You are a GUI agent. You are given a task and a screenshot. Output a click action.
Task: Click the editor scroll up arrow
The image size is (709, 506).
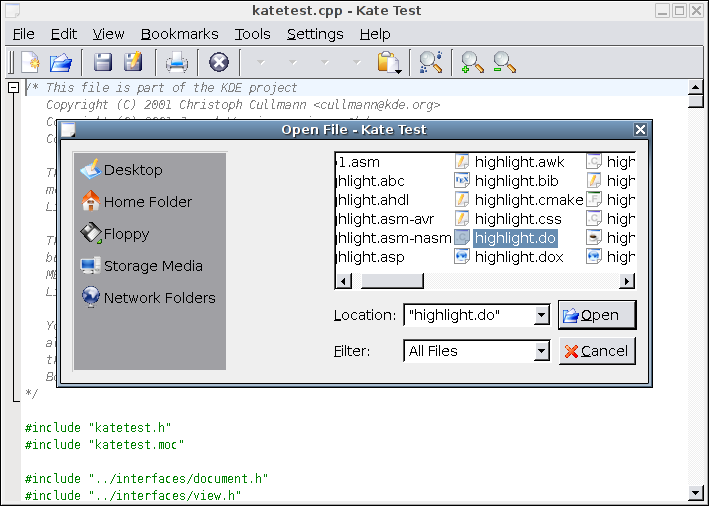coord(695,87)
